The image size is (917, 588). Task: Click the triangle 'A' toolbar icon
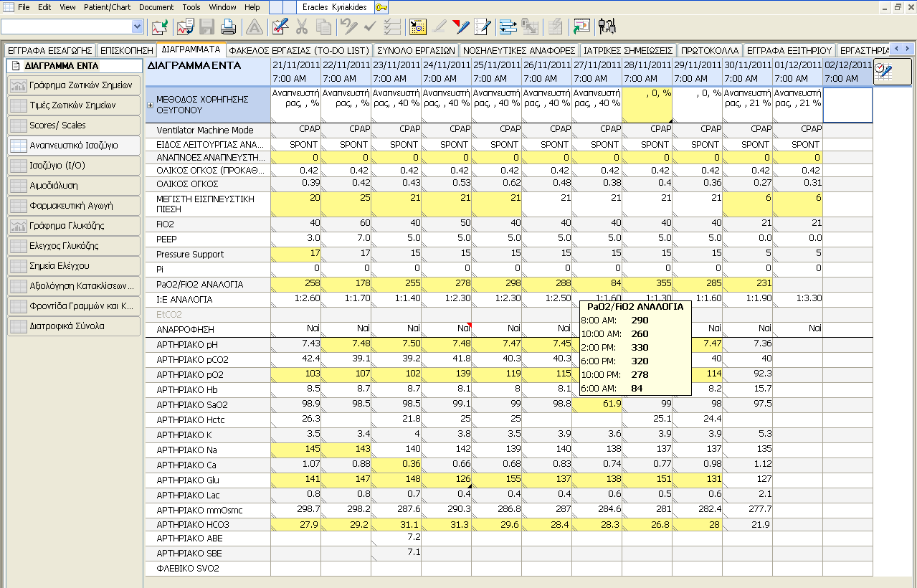point(253,27)
